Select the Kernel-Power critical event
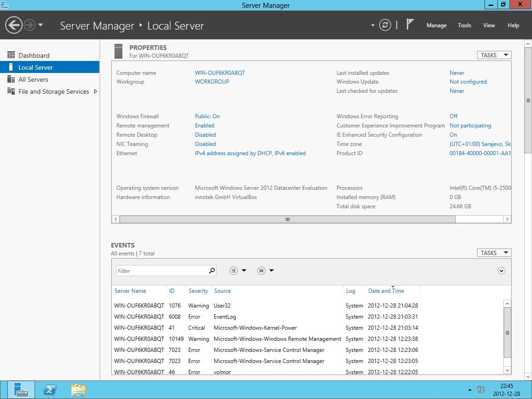The width and height of the screenshot is (532, 399). tap(266, 328)
